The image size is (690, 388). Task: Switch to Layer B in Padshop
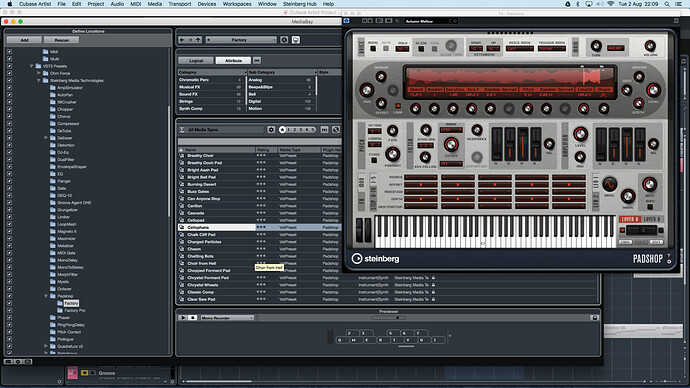click(652, 219)
